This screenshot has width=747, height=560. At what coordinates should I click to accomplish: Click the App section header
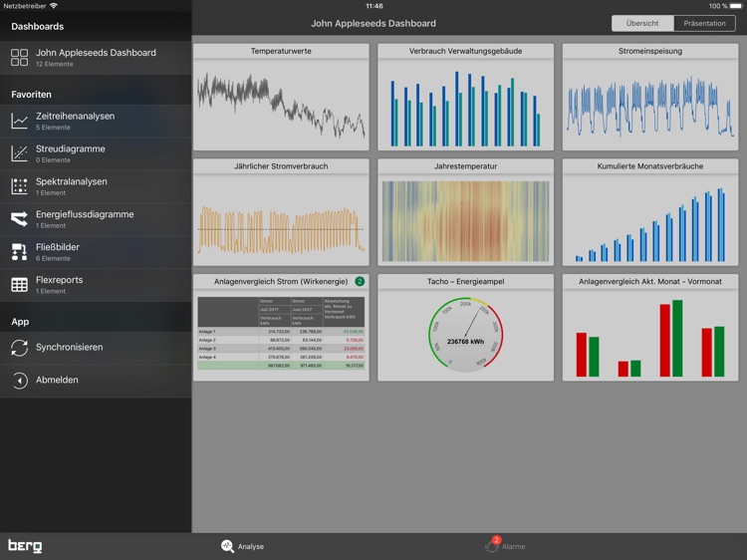tap(20, 322)
